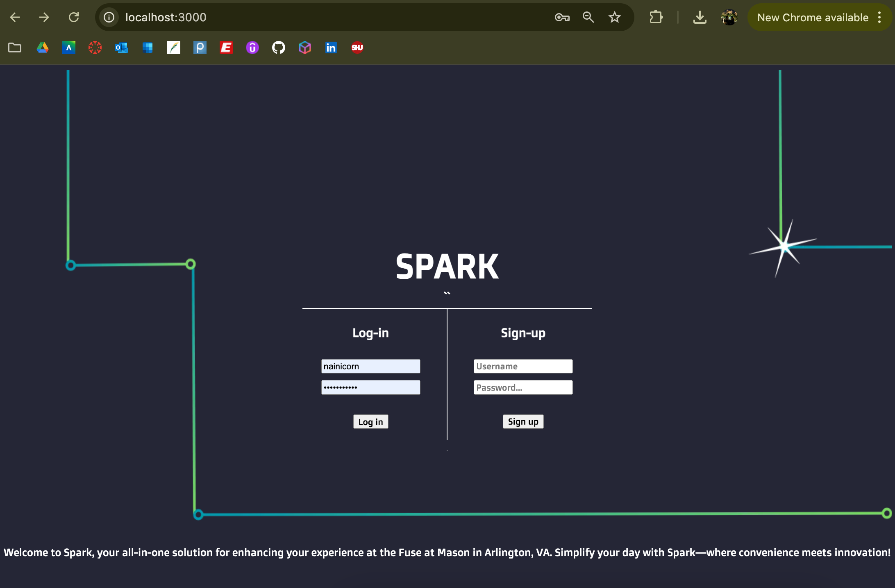Open the Chrome three-dot menu
Screen dimensions: 895x588
pyautogui.click(x=879, y=17)
